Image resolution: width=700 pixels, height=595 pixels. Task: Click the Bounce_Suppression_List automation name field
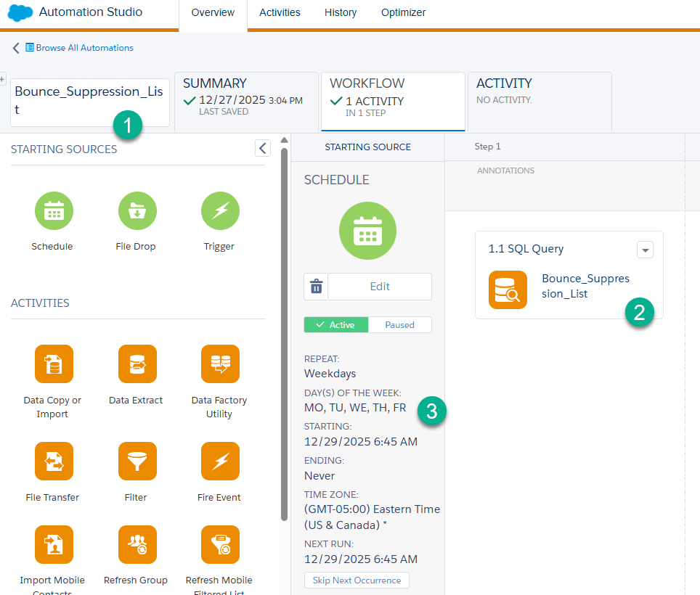point(90,101)
